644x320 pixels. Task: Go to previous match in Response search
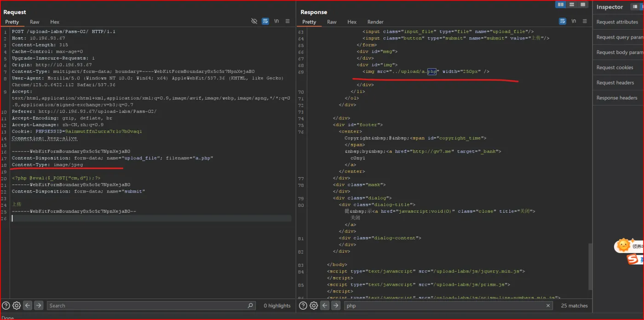tap(325, 305)
